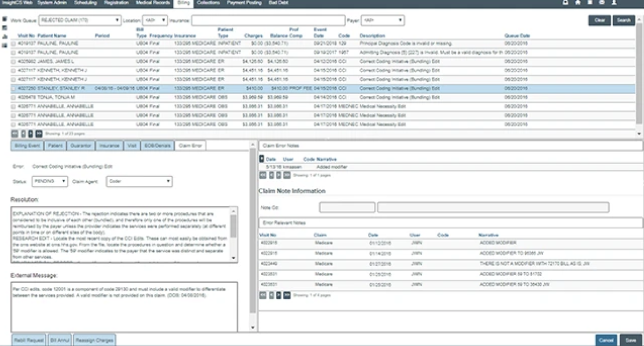This screenshot has width=644, height=346.
Task: Go to next page of Error Relevant Notes
Action: point(279,295)
